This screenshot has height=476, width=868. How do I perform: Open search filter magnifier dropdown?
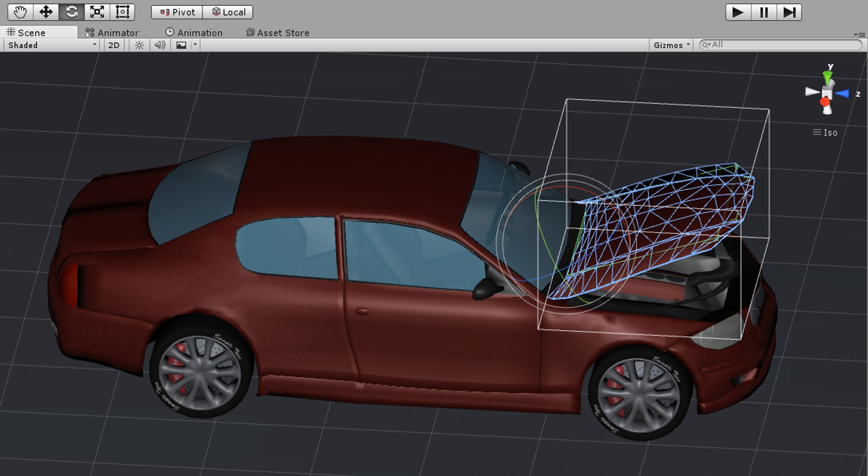coord(706,45)
